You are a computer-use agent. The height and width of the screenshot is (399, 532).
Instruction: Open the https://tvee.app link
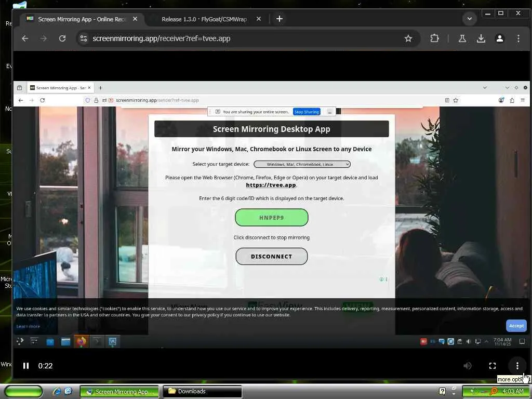pyautogui.click(x=271, y=185)
